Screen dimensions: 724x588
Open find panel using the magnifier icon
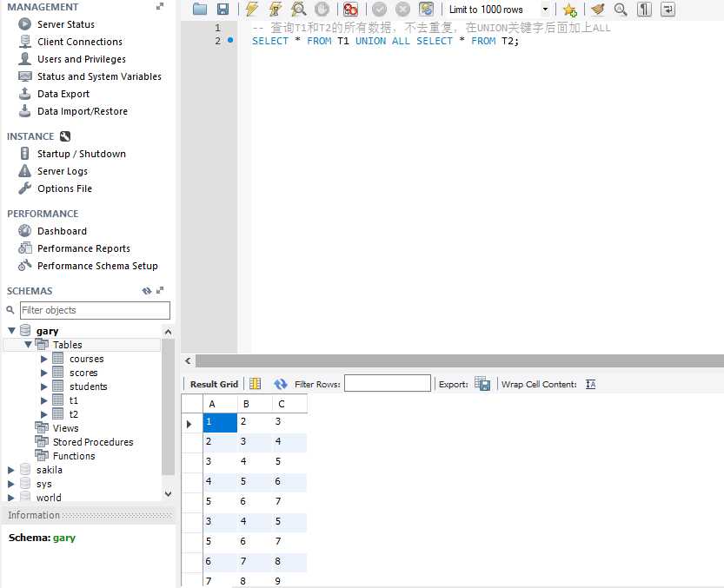coord(621,10)
